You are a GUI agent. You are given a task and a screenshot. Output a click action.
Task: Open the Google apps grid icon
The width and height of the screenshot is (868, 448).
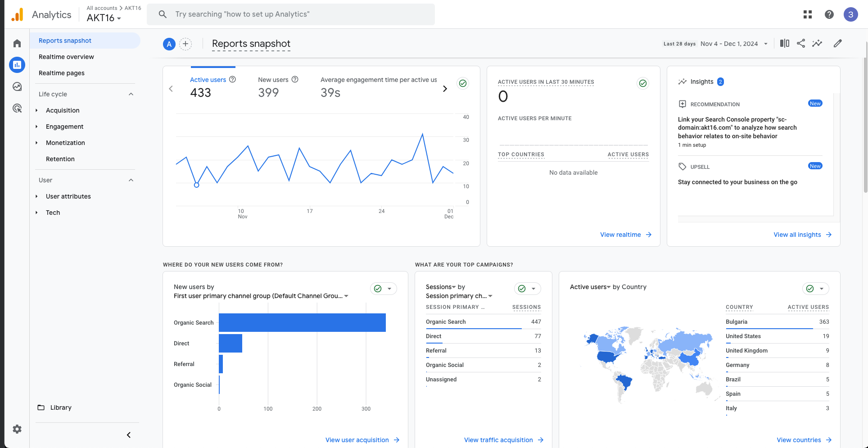click(x=808, y=14)
